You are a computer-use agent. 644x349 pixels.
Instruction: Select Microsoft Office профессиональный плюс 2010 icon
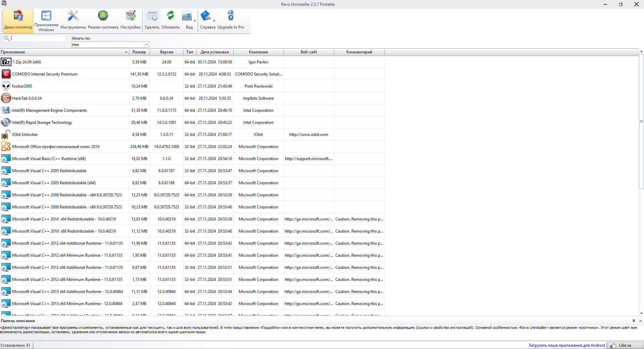pos(6,147)
